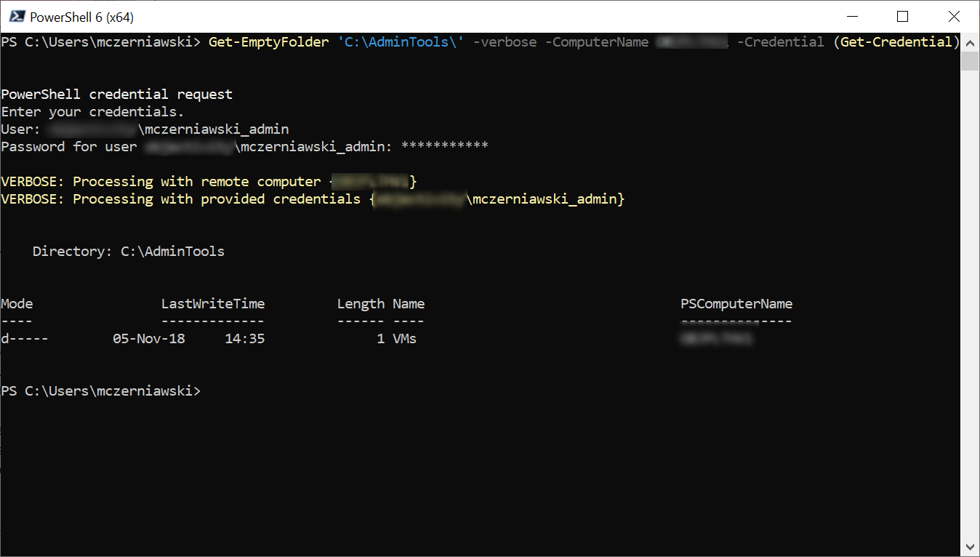Click the Name column header
This screenshot has width=980, height=557.
click(409, 304)
